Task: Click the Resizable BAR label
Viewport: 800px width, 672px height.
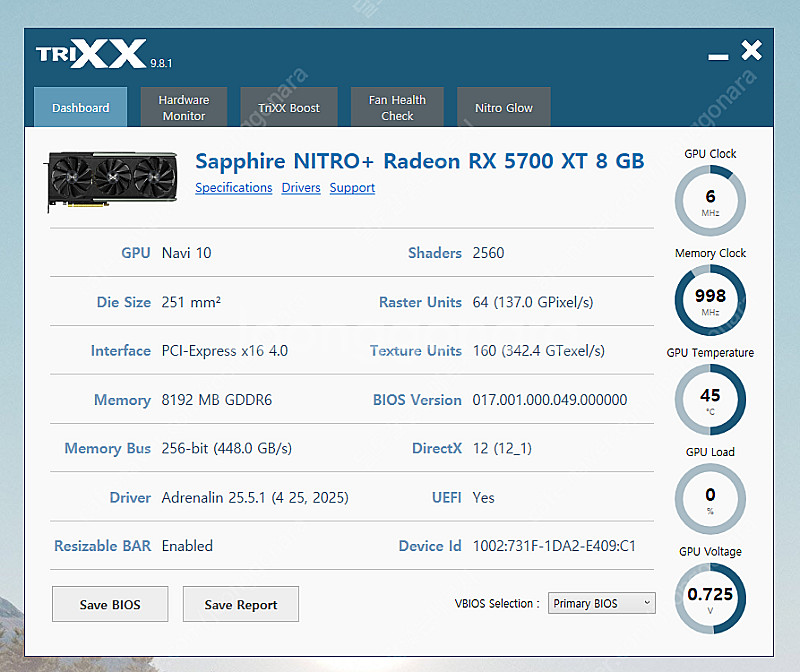Action: [103, 546]
